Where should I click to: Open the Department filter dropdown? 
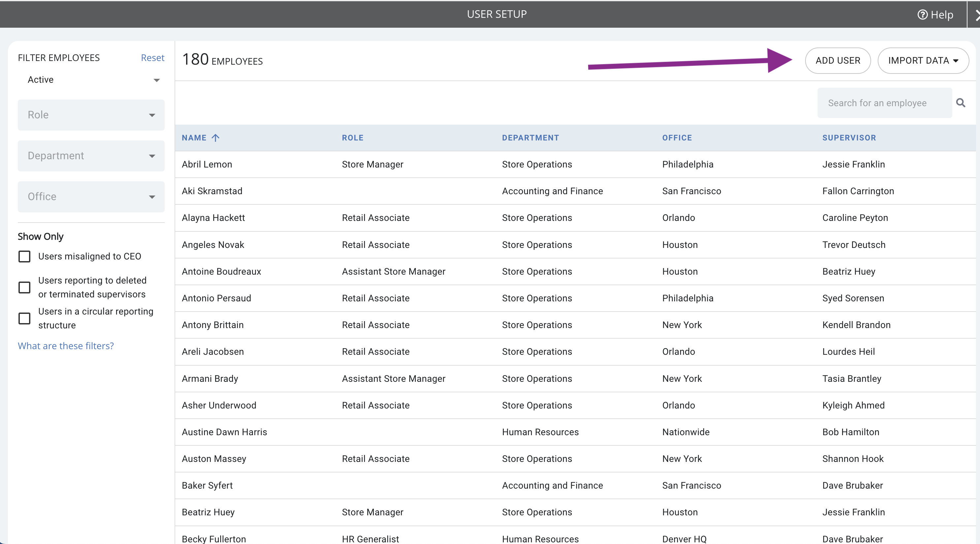[91, 156]
